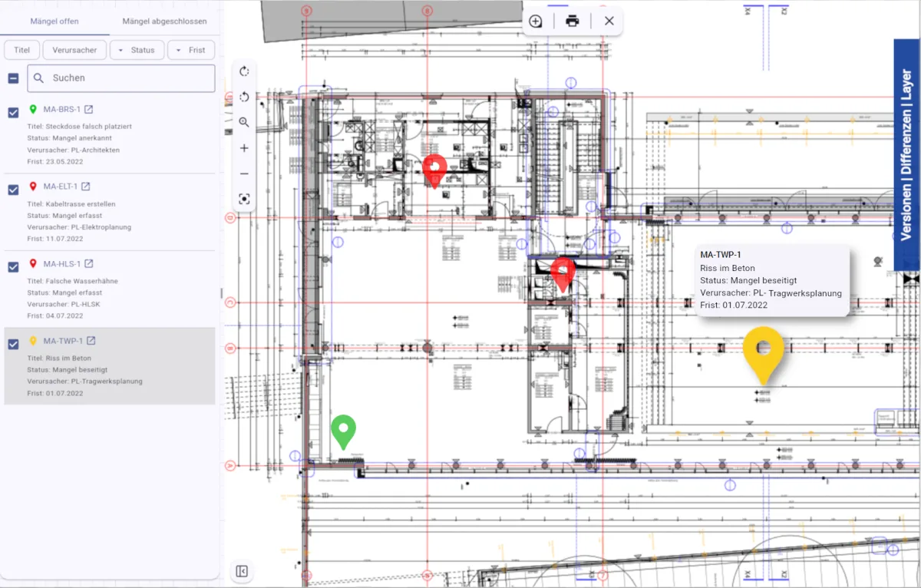Filter by Verursacher button
This screenshot has width=921, height=588.
coord(74,50)
